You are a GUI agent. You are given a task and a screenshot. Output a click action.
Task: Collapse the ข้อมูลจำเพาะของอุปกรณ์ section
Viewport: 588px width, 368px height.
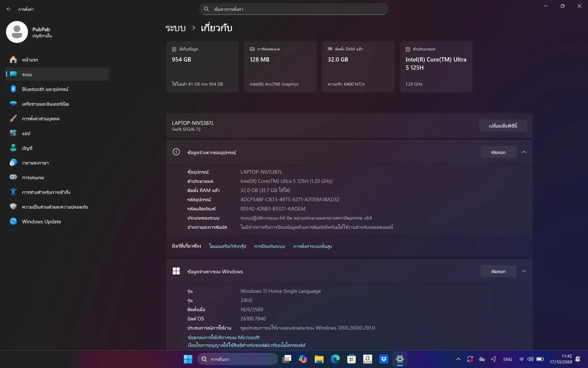(x=524, y=152)
